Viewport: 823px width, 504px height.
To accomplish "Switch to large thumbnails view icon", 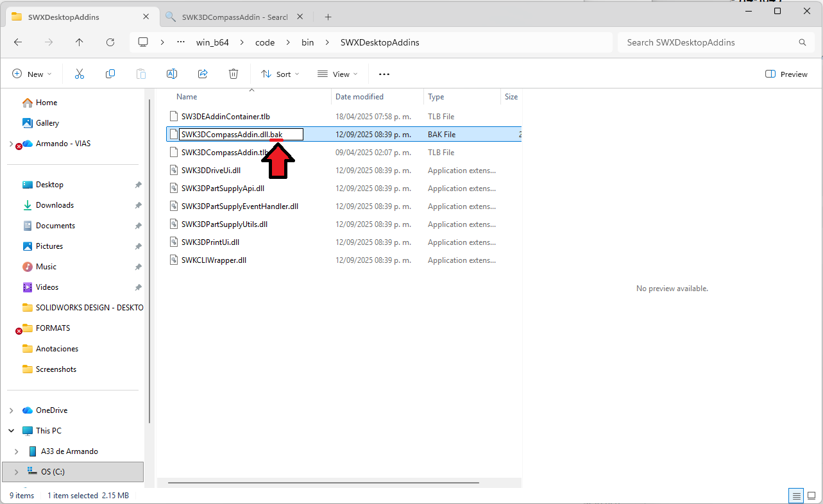I will (811, 496).
